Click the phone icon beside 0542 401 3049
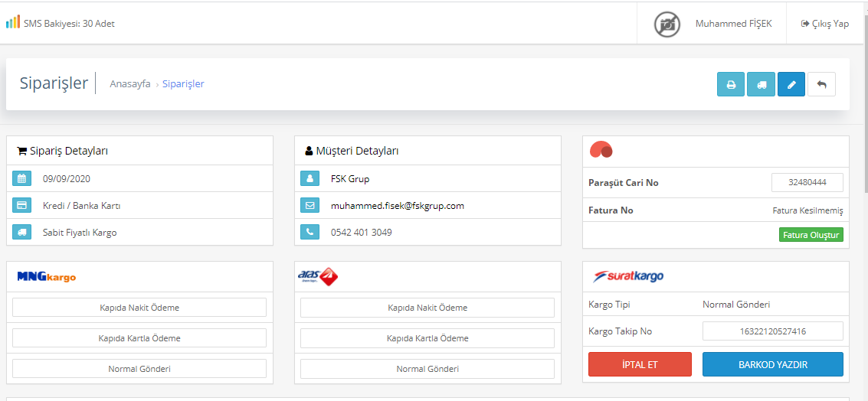Viewport: 868px width, 401px height. (x=310, y=233)
